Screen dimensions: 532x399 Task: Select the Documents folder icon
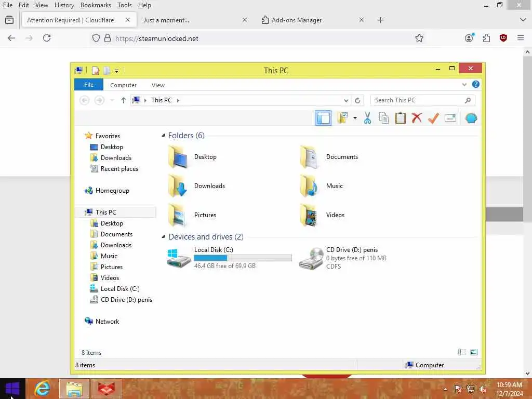click(309, 157)
